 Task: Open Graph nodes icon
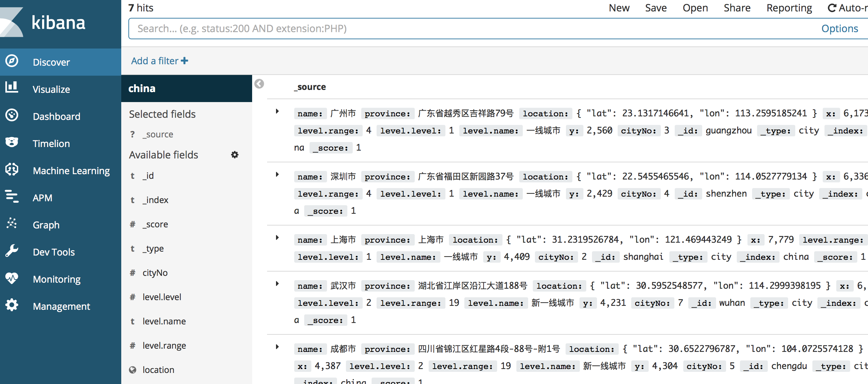tap(12, 223)
